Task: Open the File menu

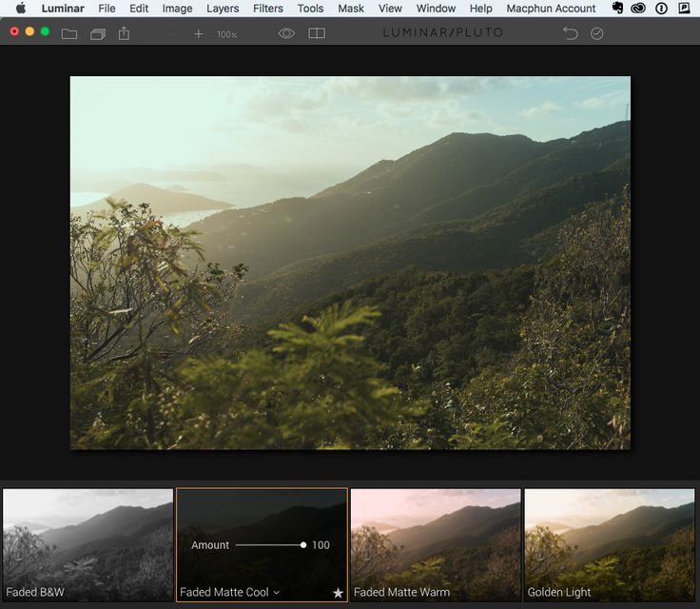Action: [x=107, y=8]
